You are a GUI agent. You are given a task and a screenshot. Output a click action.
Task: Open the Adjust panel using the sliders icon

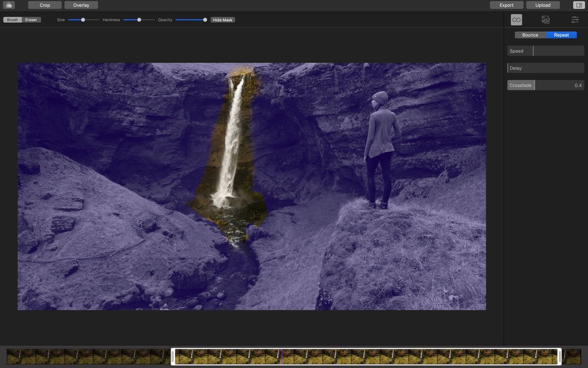pyautogui.click(x=574, y=20)
